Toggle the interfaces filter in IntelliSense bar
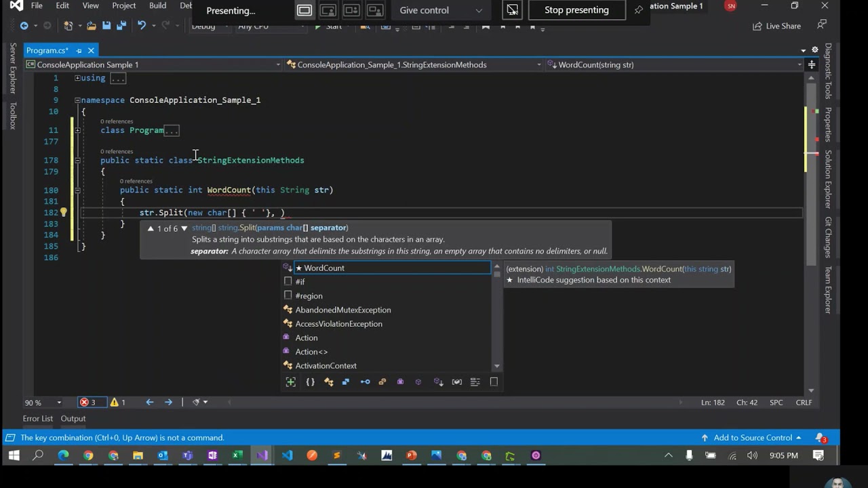This screenshot has width=868, height=488. click(x=365, y=382)
